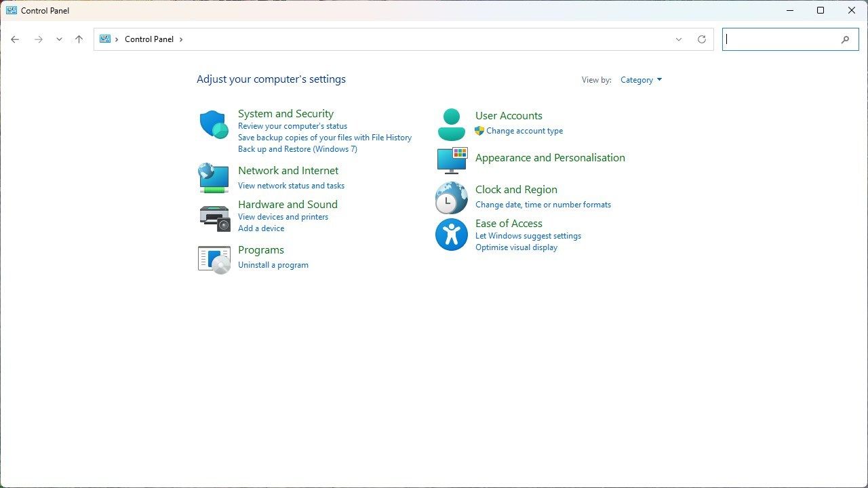This screenshot has height=488, width=868.
Task: Open the Network and Internet globe icon
Action: (214, 178)
